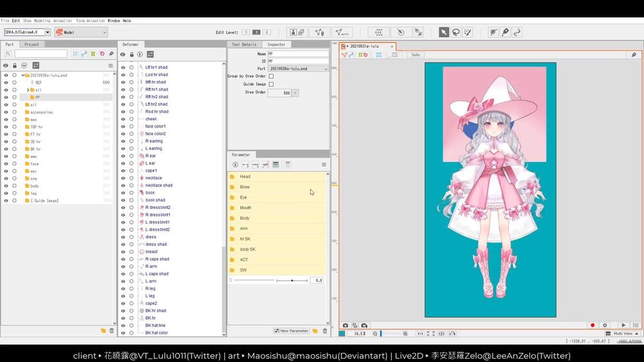Open the Modeling menu
This screenshot has height=362, width=644.
click(42, 21)
